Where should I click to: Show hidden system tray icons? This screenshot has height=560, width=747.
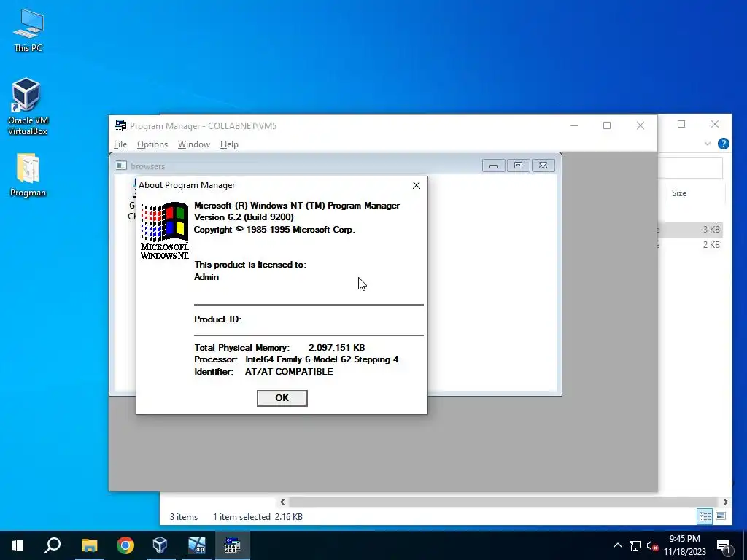click(x=617, y=545)
